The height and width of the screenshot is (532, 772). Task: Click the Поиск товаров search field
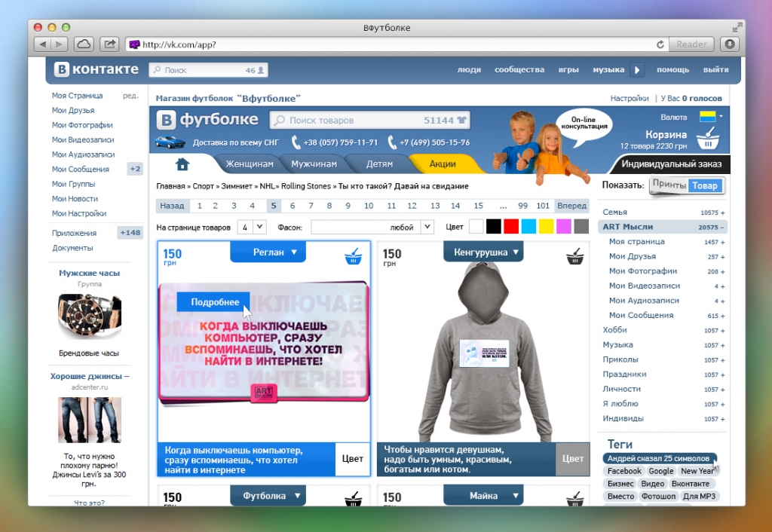click(x=369, y=120)
